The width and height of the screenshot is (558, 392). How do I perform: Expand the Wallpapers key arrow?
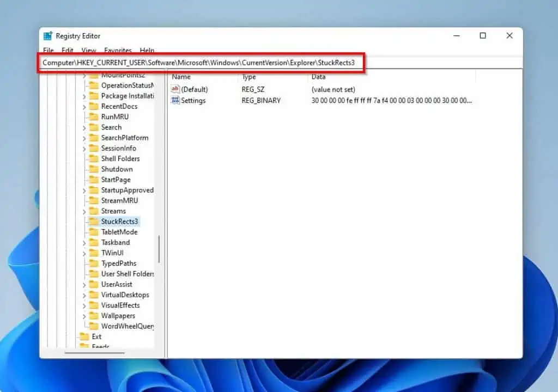[x=84, y=316]
